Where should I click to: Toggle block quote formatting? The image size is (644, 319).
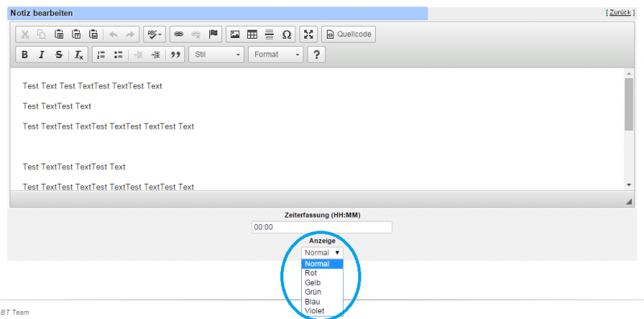coord(175,55)
